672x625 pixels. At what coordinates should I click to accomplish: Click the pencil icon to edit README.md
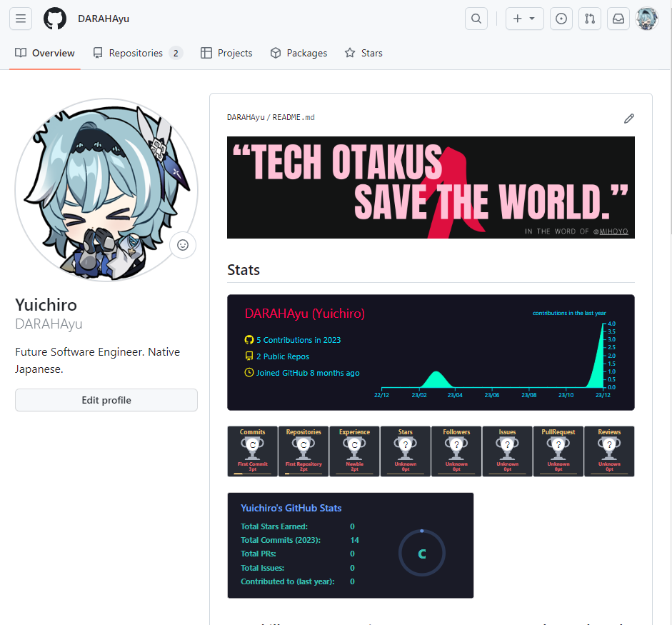(629, 118)
